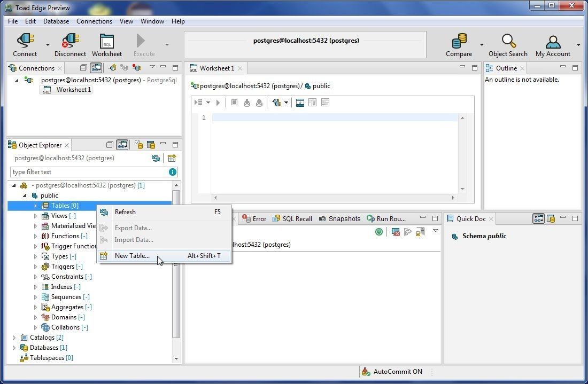Open the Database menu
Viewport: 588px width, 384px height.
click(x=56, y=21)
